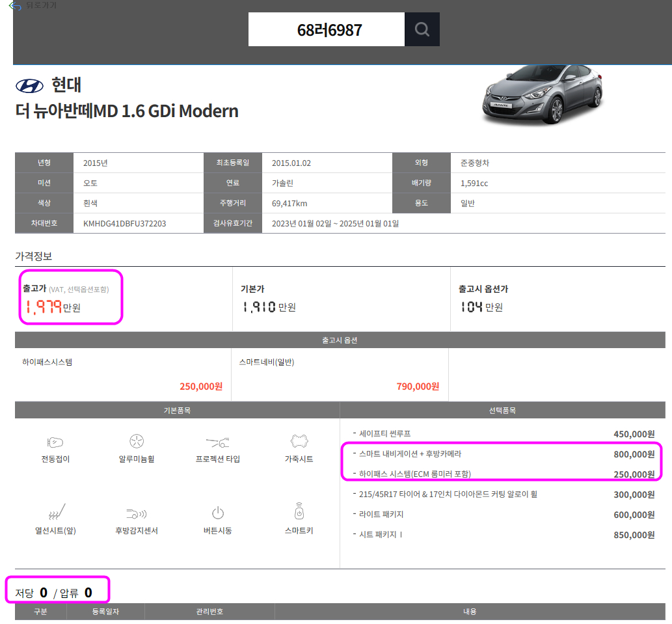Click the transmission value 오토
Image resolution: width=672 pixels, height=624 pixels.
pyautogui.click(x=90, y=183)
